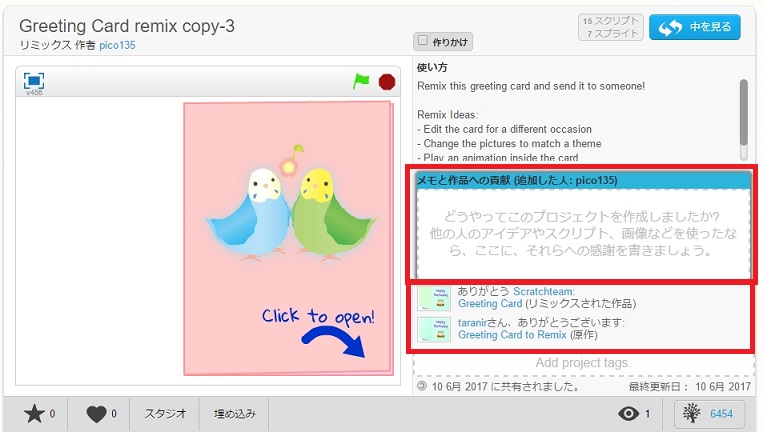Open the Scratchteam profile link
Image resolution: width=763 pixels, height=432 pixels.
click(543, 291)
